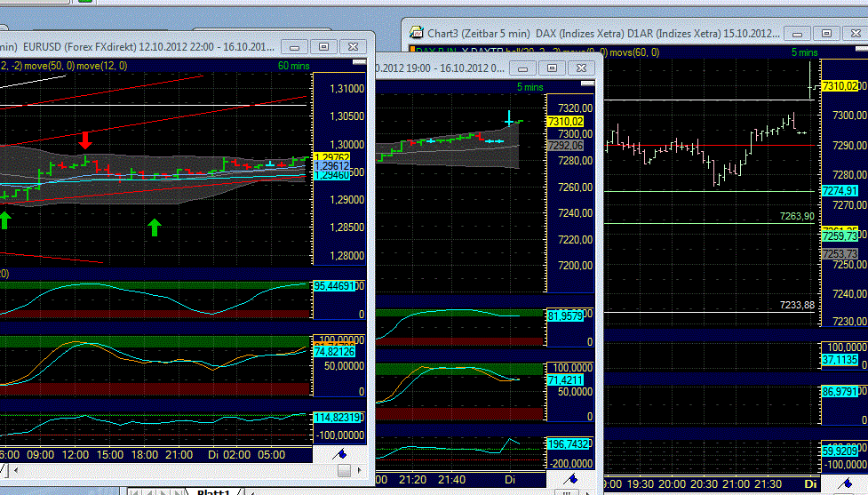The height and width of the screenshot is (495, 868).
Task: Click the 21:40 time label in middle window
Action: [x=451, y=480]
